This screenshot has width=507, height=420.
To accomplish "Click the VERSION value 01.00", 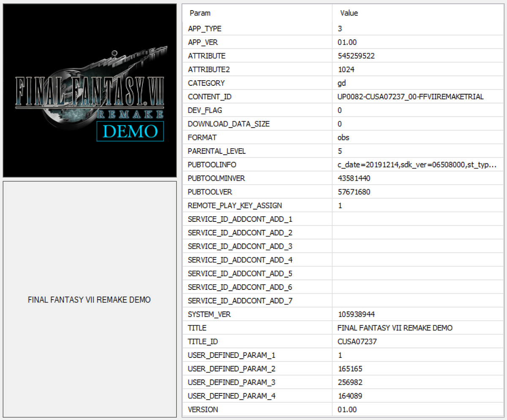I will pos(347,409).
